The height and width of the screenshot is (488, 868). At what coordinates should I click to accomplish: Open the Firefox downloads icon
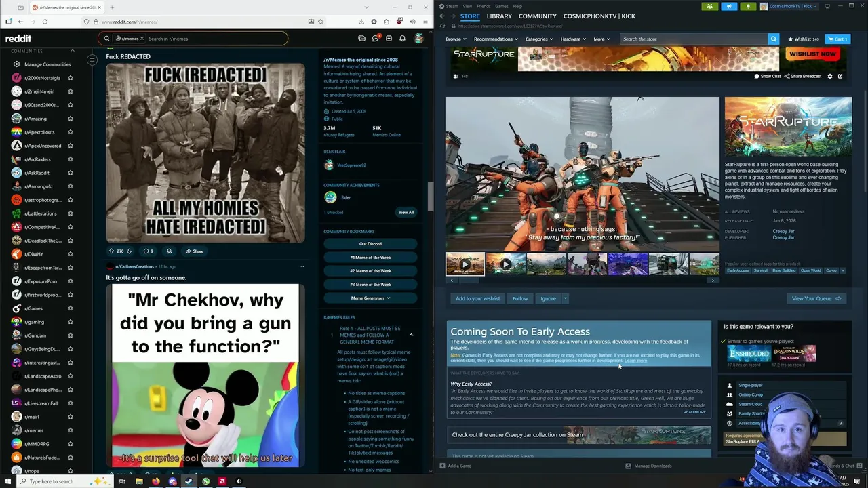click(361, 22)
